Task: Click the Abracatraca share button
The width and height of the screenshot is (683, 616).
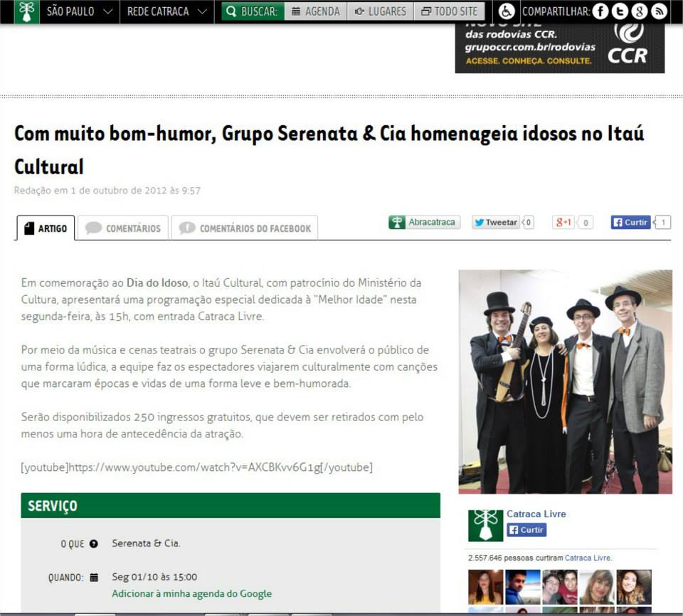Action: pos(424,222)
